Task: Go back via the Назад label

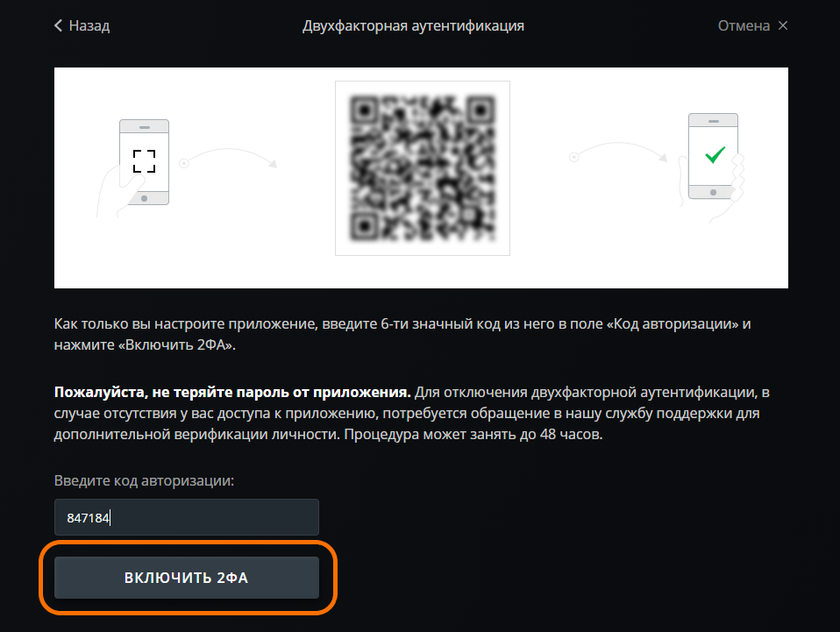Action: coord(89,25)
